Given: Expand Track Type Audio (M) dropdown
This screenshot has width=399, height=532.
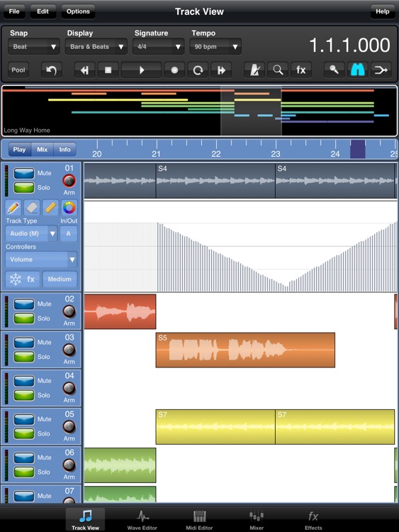Looking at the screenshot, I should (31, 233).
